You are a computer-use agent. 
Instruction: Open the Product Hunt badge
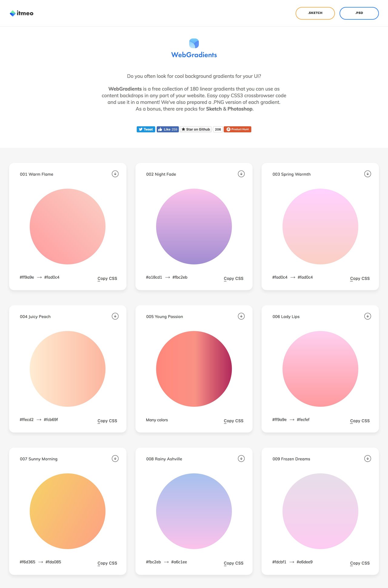(237, 129)
